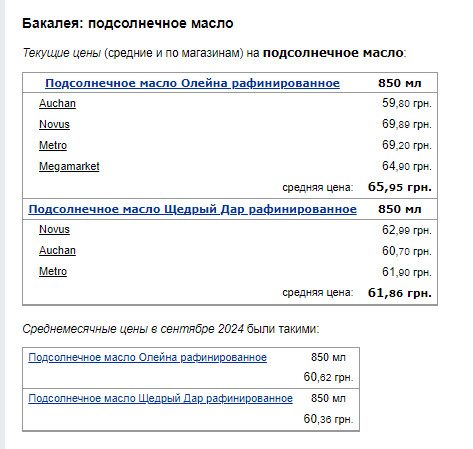Open Novus store link under Щедрый Дар
Viewport: 473px width, 449px height.
pyautogui.click(x=54, y=230)
